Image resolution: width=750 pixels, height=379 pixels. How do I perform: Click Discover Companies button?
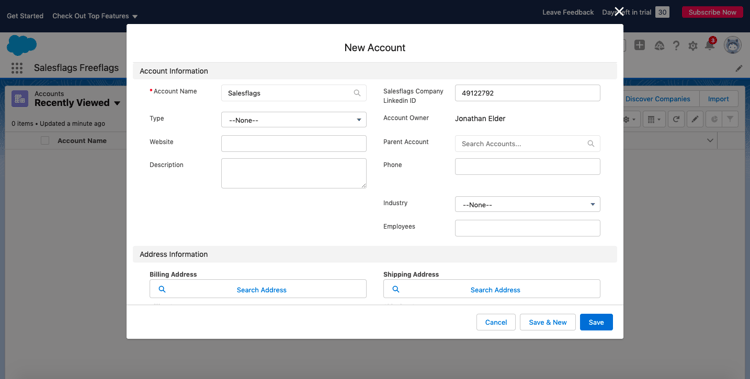[658, 99]
